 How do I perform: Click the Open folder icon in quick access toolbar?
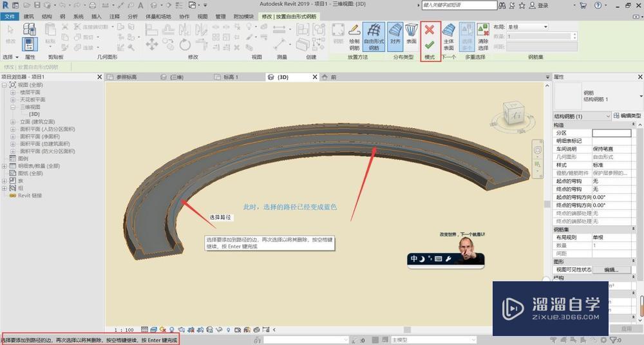point(26,5)
